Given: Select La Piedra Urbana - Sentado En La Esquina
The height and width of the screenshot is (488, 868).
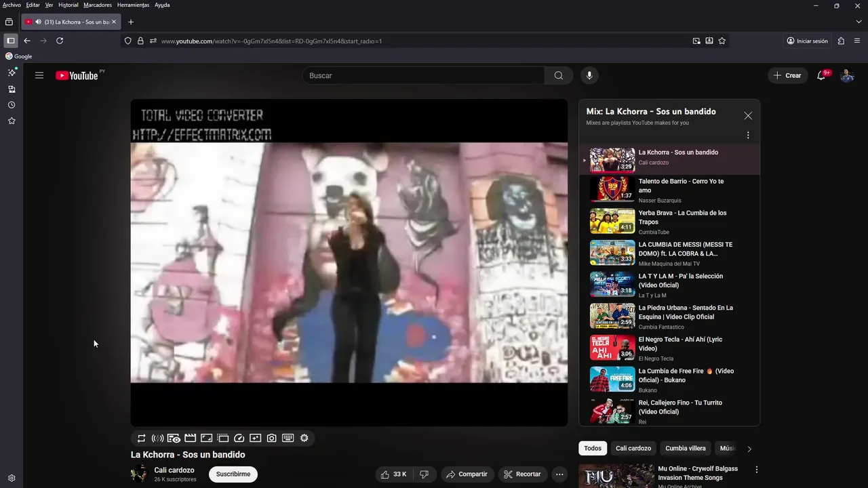Looking at the screenshot, I should pyautogui.click(x=669, y=317).
